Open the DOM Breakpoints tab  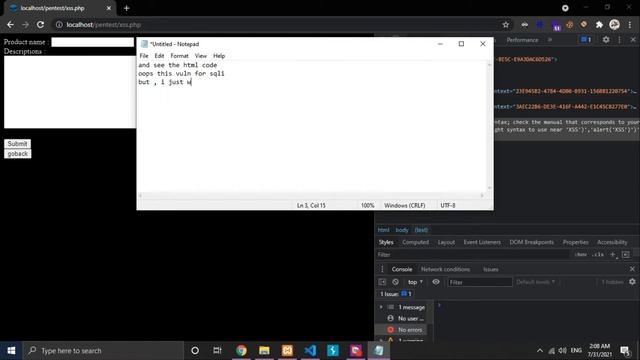pos(531,242)
